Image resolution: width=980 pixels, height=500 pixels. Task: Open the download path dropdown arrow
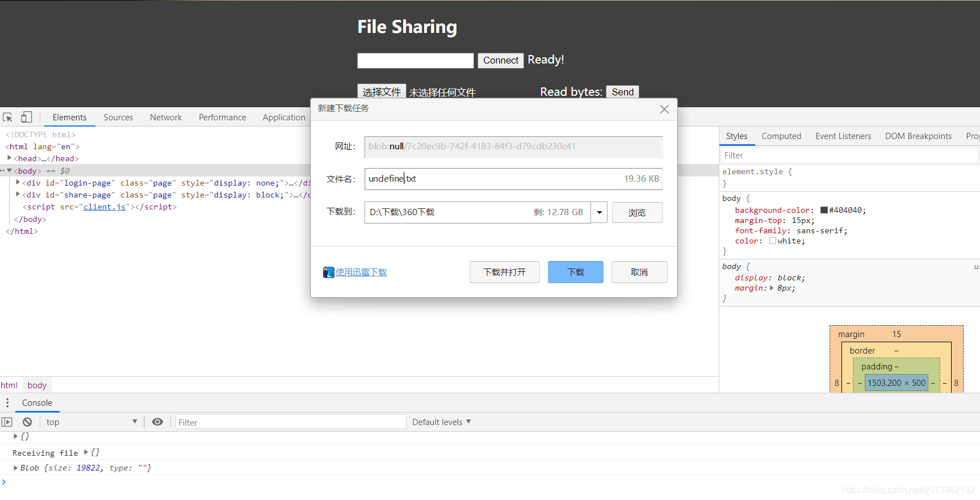[600, 212]
